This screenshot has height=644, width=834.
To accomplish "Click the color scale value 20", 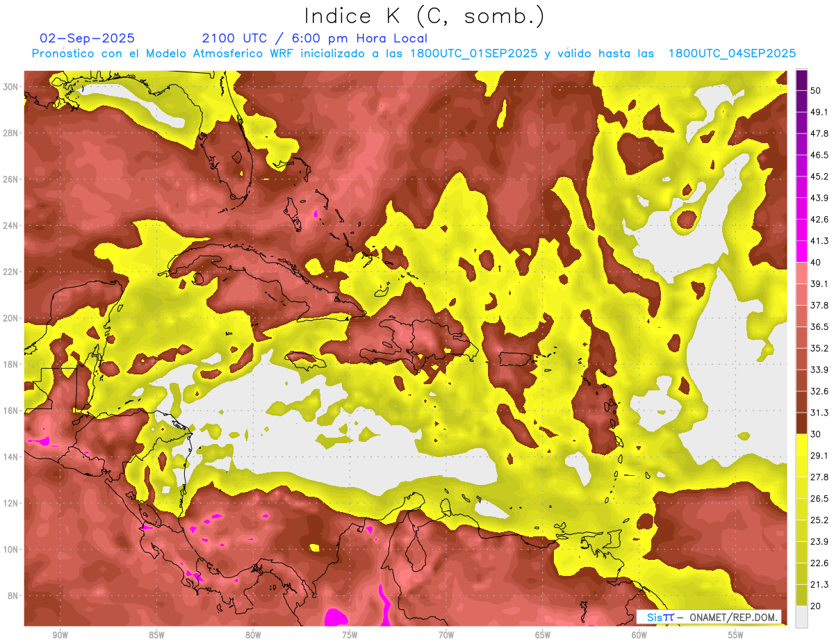I will pos(816,606).
